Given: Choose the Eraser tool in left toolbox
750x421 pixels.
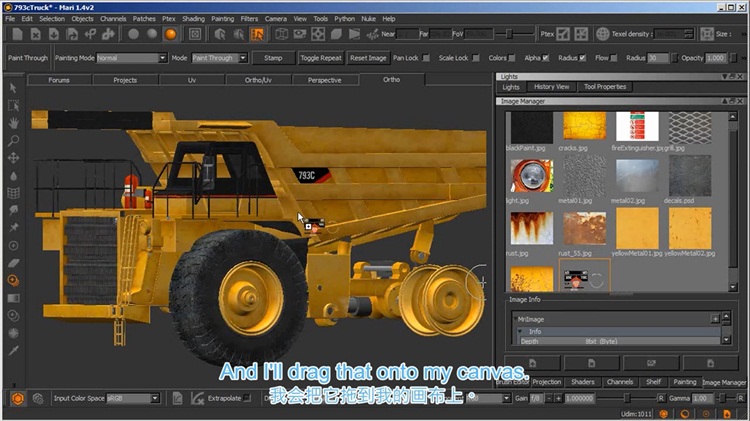Looking at the screenshot, I should [13, 263].
